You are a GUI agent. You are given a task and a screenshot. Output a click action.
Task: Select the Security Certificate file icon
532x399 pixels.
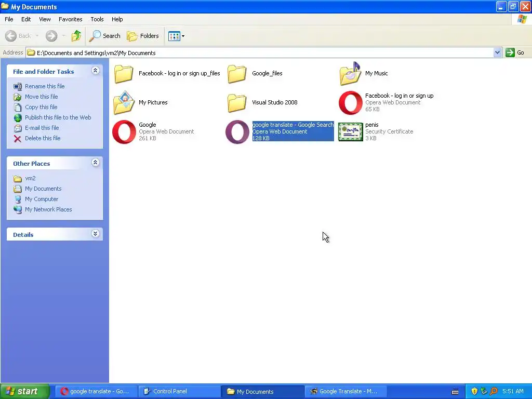pos(351,132)
